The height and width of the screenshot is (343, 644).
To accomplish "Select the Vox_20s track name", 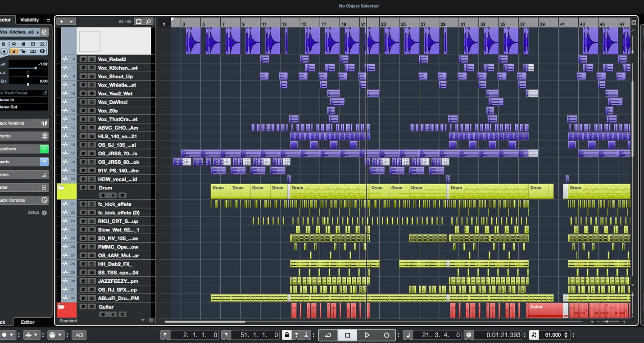I will pyautogui.click(x=106, y=110).
